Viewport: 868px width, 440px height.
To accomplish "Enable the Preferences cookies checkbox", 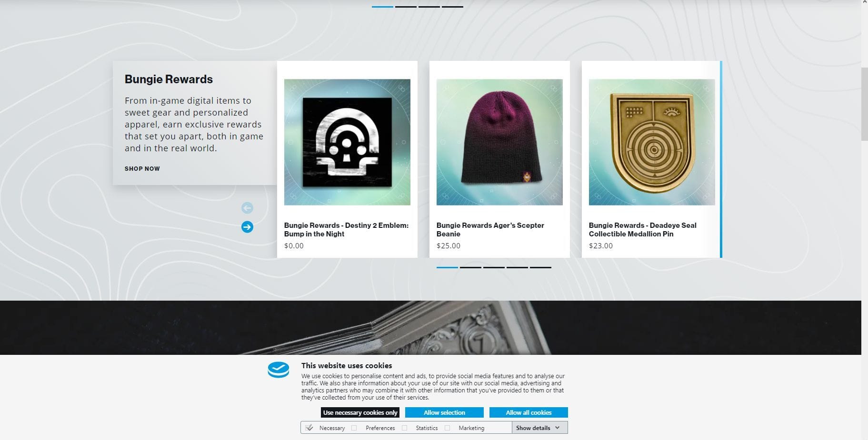I will click(x=354, y=428).
